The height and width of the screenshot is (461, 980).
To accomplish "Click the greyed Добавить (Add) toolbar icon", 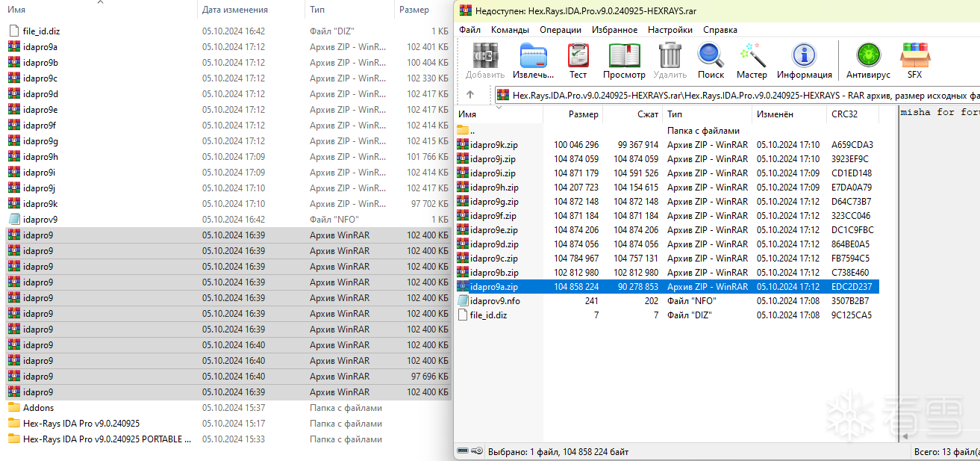I will click(x=485, y=56).
